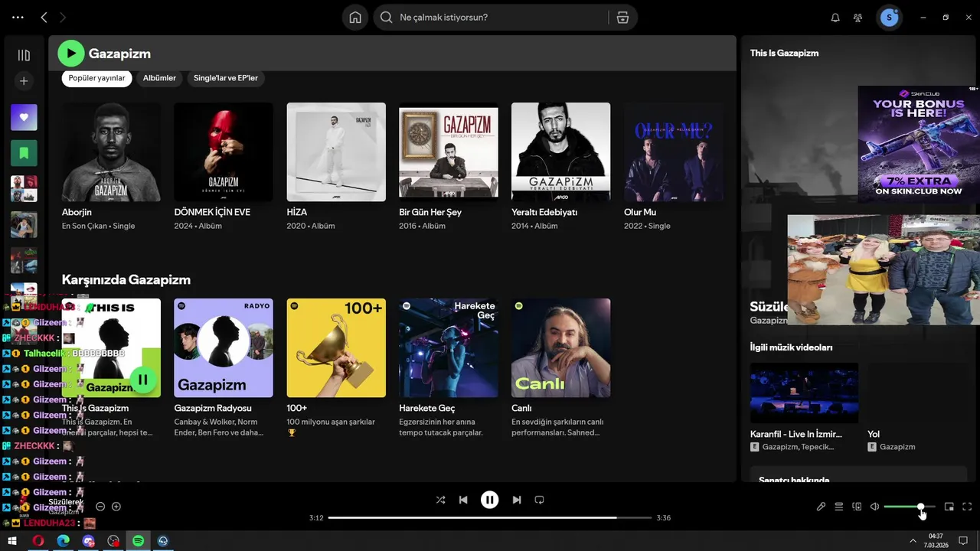
Task: Click 'Karşınızda Gazapizm' section heading
Action: 126,279
